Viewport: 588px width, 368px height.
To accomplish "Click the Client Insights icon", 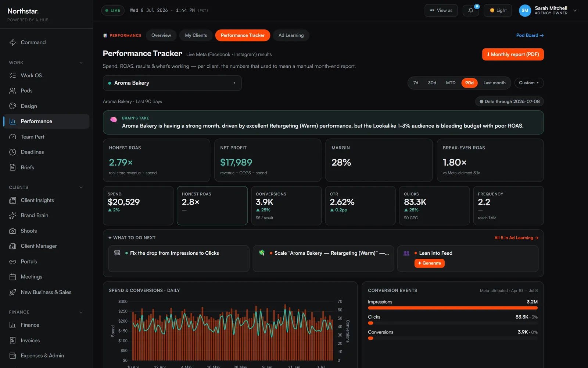I will (12, 200).
